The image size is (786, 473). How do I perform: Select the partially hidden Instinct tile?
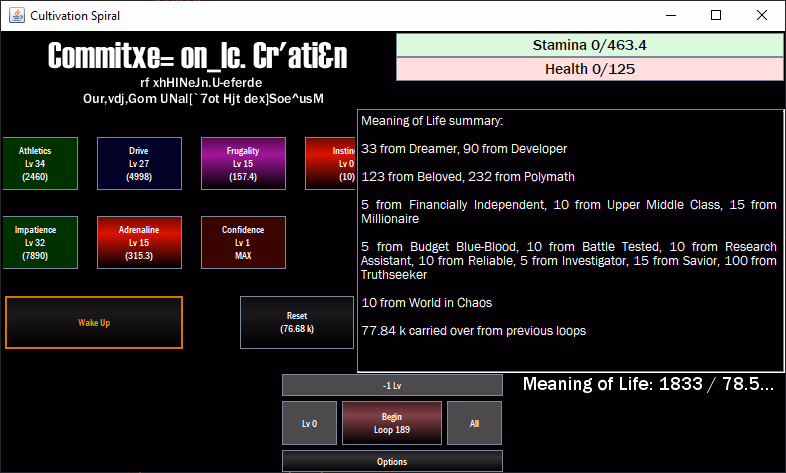(x=331, y=164)
